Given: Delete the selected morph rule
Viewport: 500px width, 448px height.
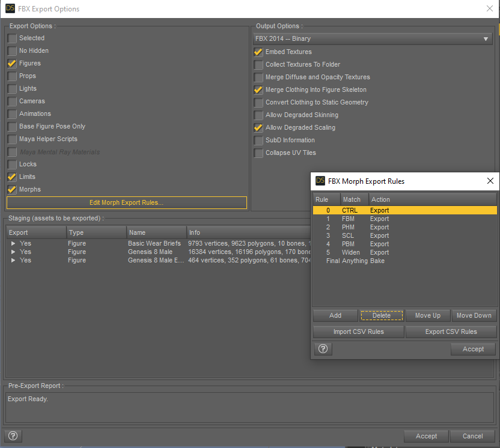Looking at the screenshot, I should [382, 315].
